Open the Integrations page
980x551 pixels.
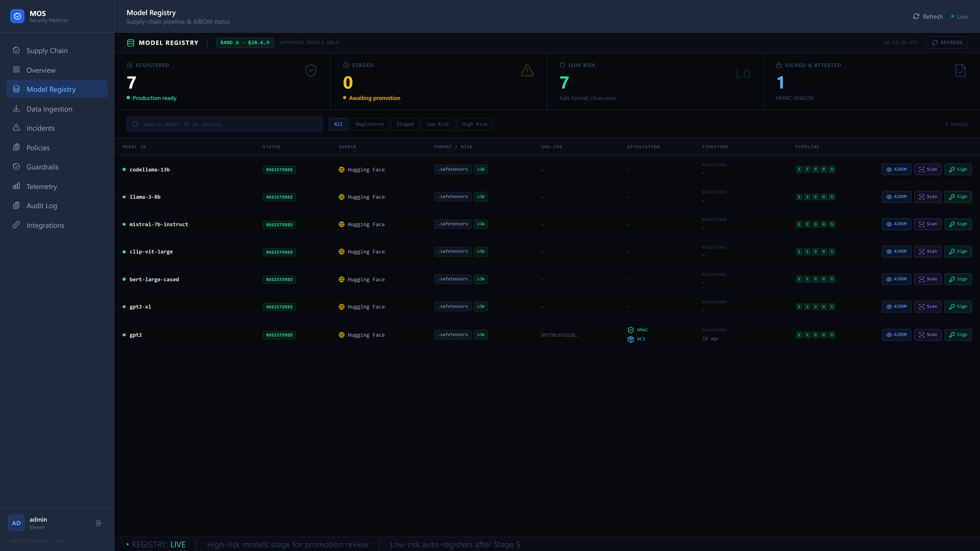tap(57, 225)
